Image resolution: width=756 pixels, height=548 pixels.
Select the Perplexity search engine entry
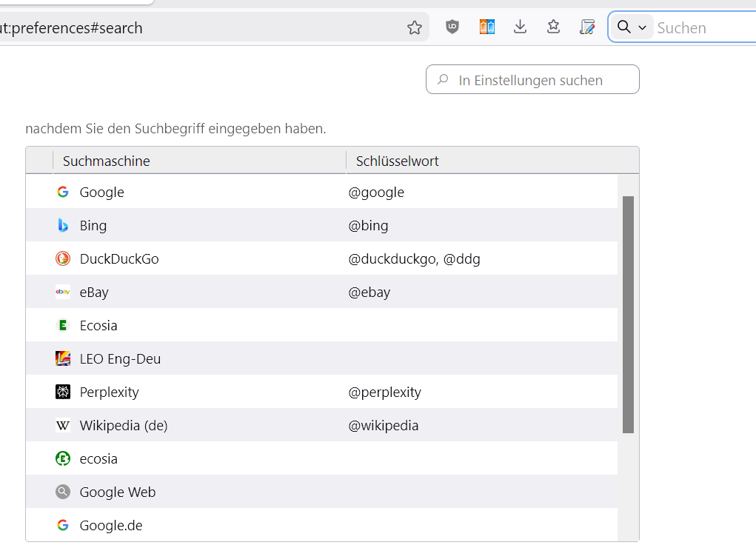(x=109, y=392)
